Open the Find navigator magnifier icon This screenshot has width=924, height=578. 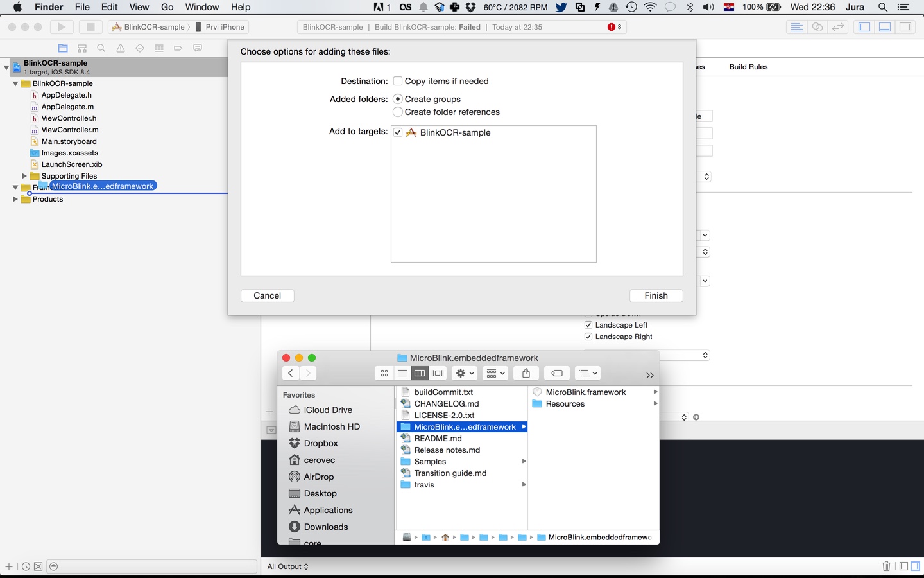pyautogui.click(x=101, y=48)
